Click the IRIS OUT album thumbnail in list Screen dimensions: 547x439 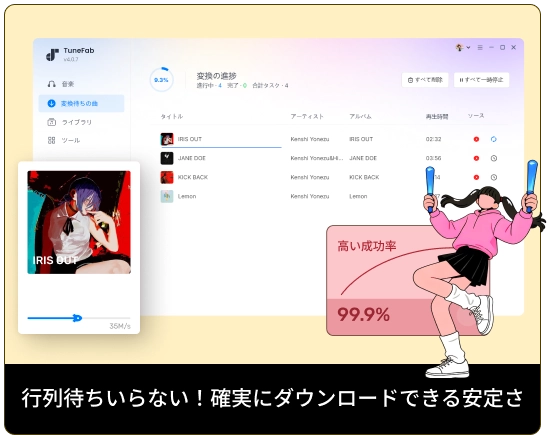(x=167, y=139)
